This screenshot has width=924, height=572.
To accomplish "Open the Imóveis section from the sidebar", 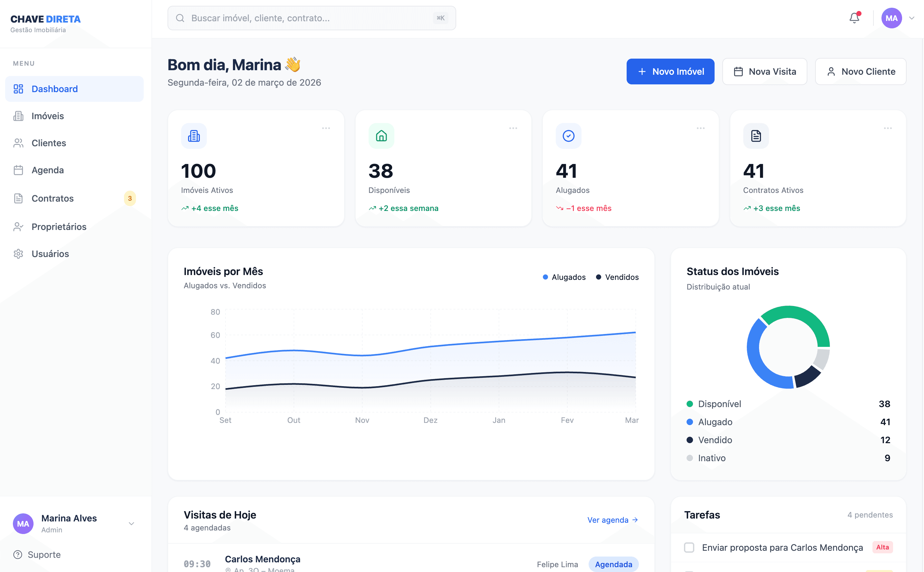I will 48,116.
